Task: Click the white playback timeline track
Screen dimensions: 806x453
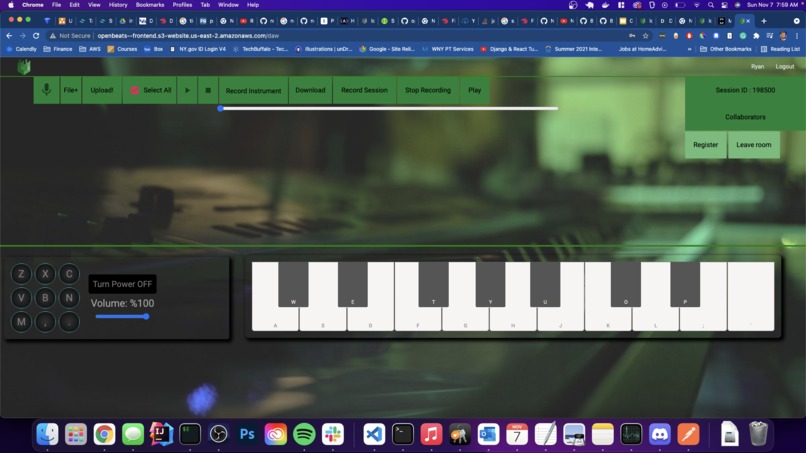Action: pyautogui.click(x=389, y=108)
